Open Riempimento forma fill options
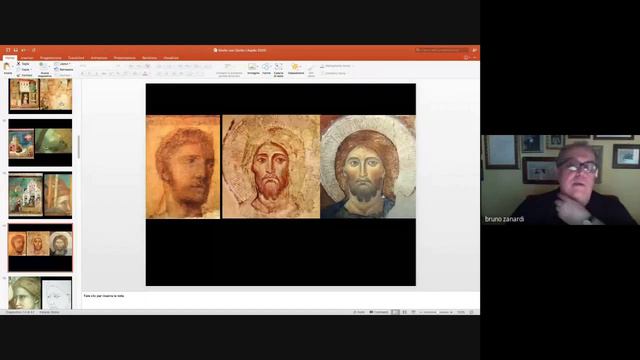This screenshot has height=360, width=640. click(336, 66)
